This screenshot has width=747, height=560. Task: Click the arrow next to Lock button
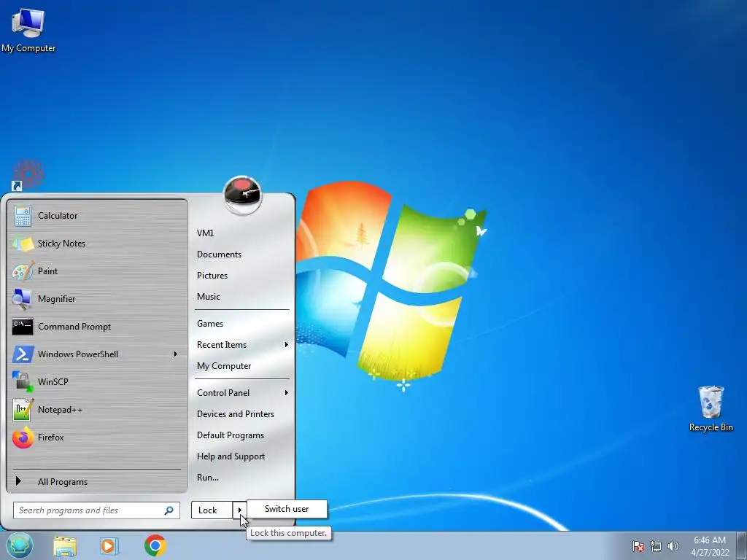coord(239,510)
